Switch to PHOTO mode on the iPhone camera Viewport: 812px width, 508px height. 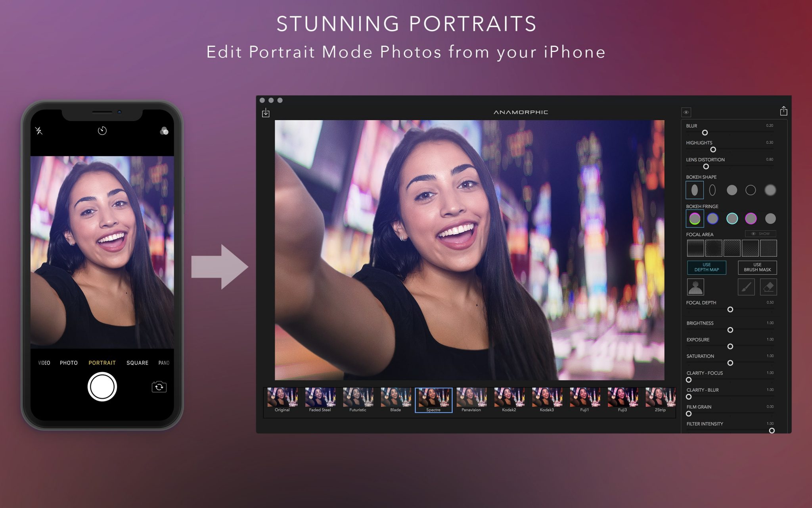pos(69,362)
